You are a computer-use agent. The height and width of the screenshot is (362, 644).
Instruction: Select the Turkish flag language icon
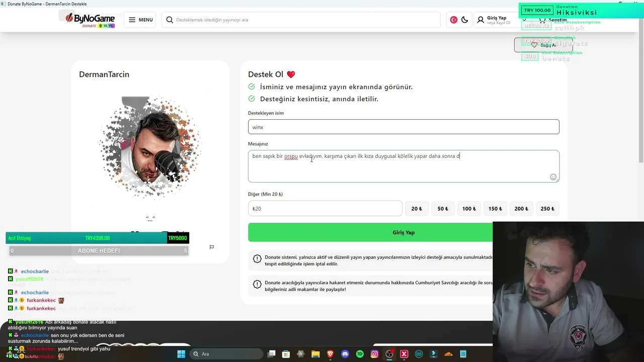(453, 20)
